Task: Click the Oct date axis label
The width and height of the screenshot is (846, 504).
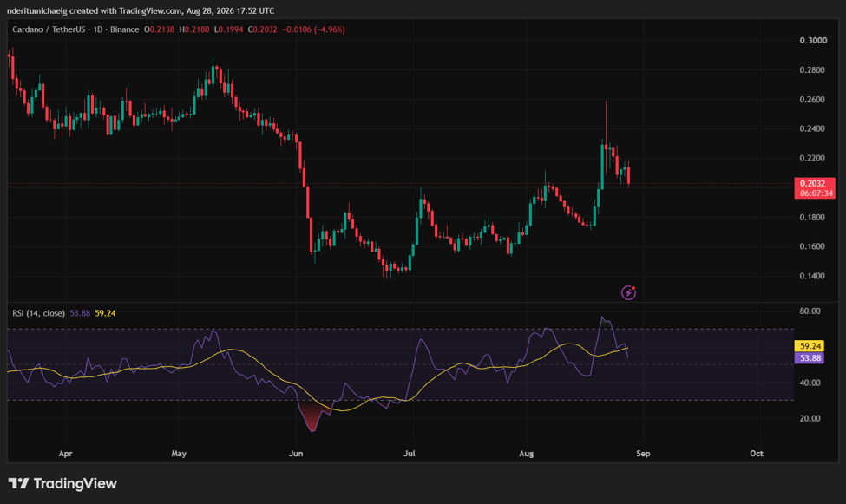Action: coord(757,454)
